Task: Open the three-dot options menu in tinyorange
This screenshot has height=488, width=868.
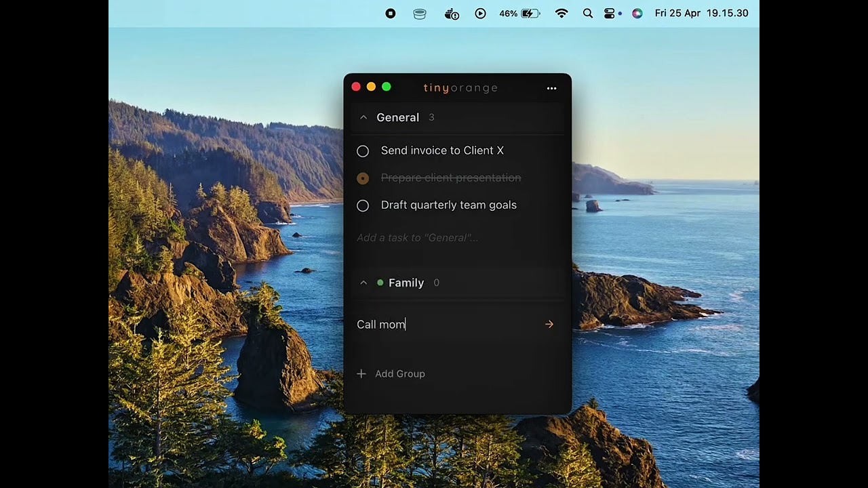Action: tap(551, 88)
